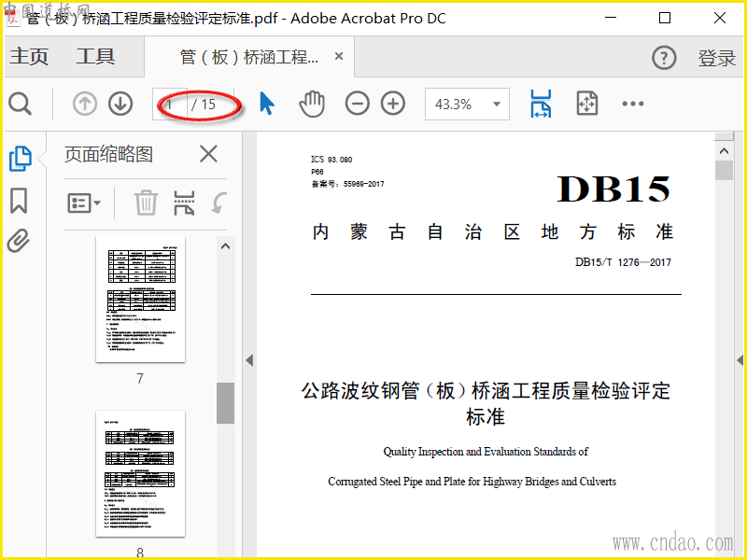Image resolution: width=747 pixels, height=560 pixels.
Task: Open the search magnifier tool
Action: 20,104
